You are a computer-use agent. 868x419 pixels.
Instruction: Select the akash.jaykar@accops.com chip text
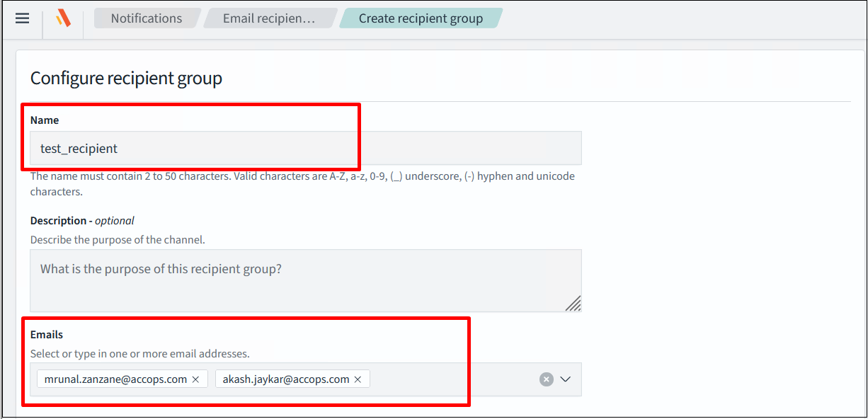pyautogui.click(x=286, y=379)
